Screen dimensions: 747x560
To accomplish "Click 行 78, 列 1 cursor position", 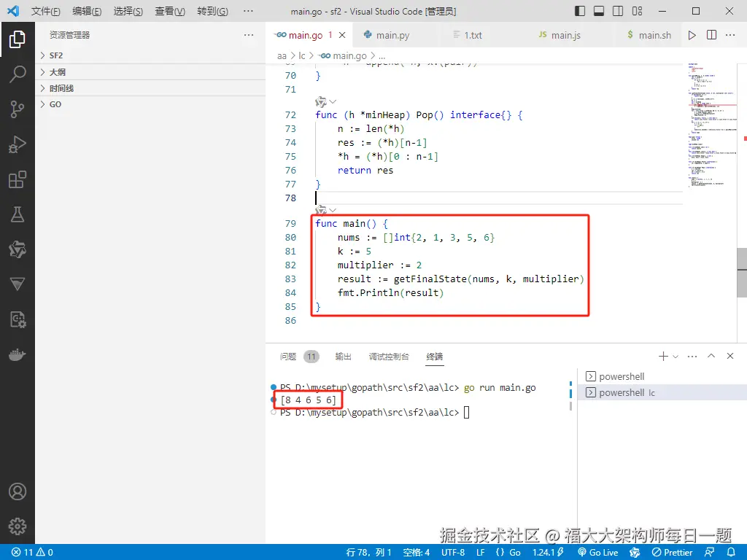I will point(368,553).
